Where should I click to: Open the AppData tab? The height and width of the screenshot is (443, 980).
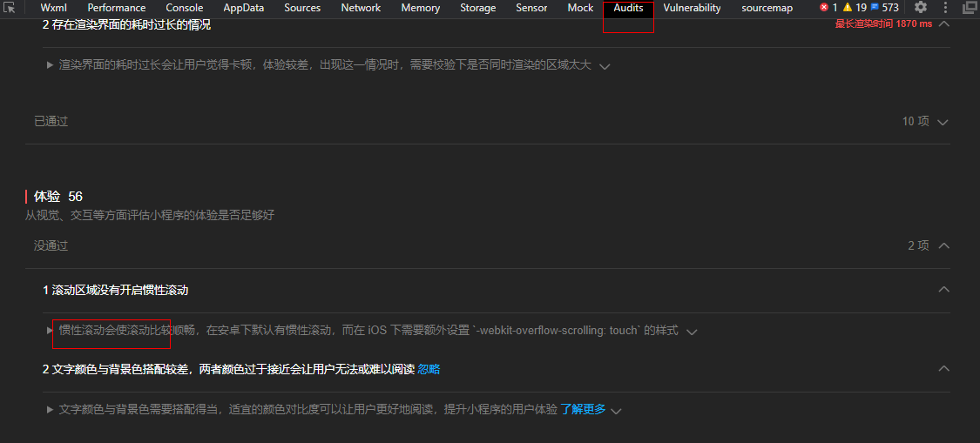click(x=244, y=8)
